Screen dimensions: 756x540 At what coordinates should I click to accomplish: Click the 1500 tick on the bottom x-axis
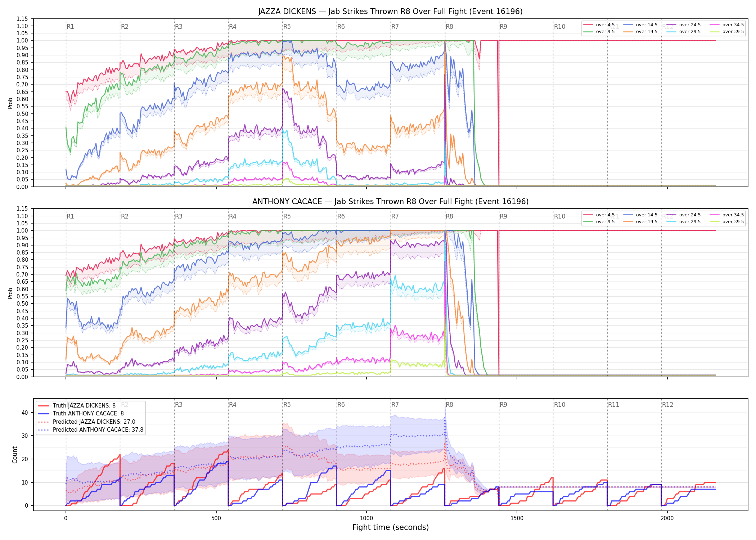tap(517, 518)
